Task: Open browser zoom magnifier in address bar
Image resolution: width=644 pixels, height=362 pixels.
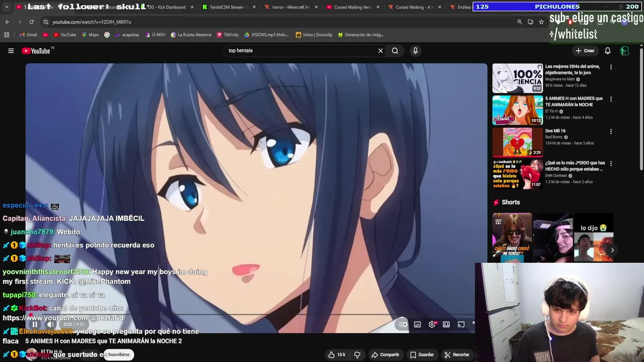Action: tap(519, 22)
